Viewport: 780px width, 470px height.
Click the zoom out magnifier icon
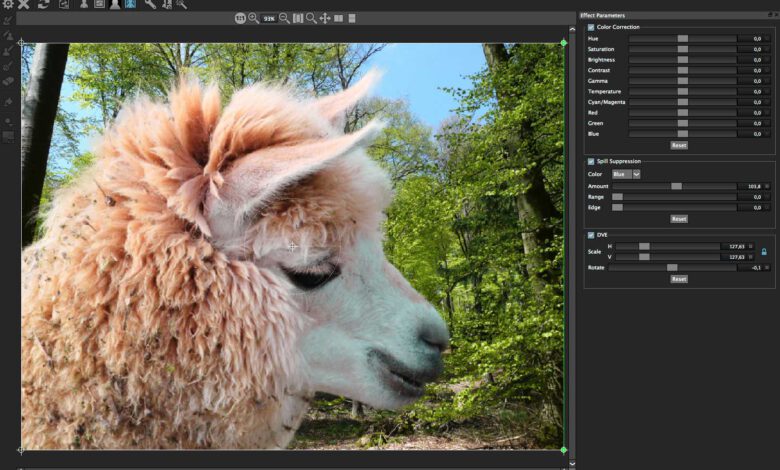[284, 18]
